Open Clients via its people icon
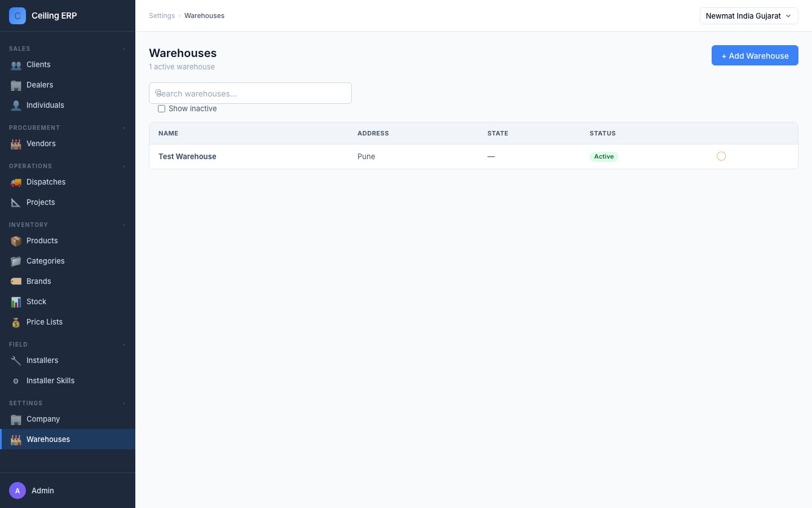The width and height of the screenshot is (812, 508). tap(16, 65)
